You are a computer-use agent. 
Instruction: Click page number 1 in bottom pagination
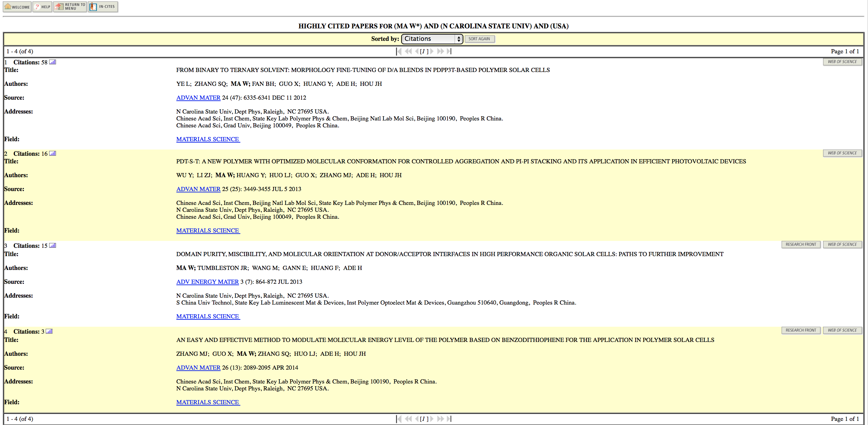[423, 419]
